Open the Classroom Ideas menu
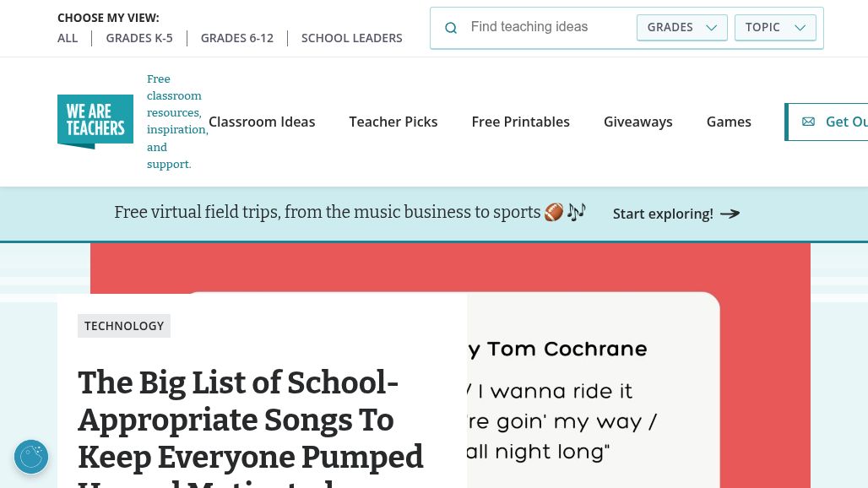The height and width of the screenshot is (488, 868). tap(262, 122)
